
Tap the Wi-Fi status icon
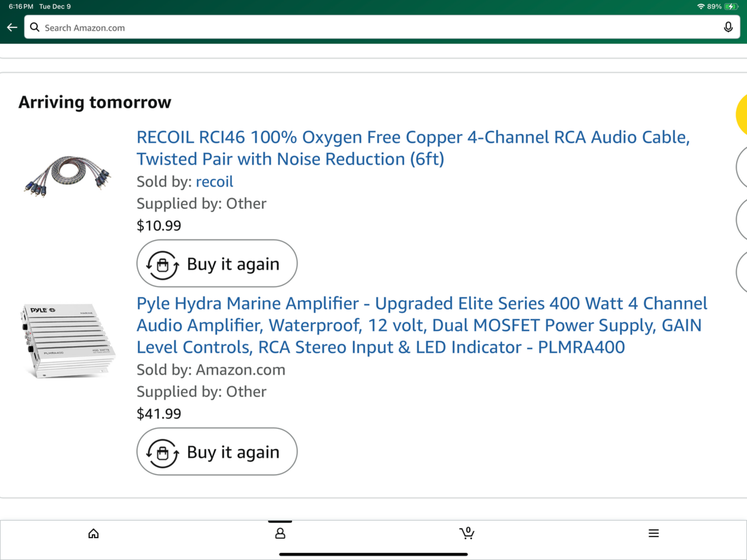[701, 6]
